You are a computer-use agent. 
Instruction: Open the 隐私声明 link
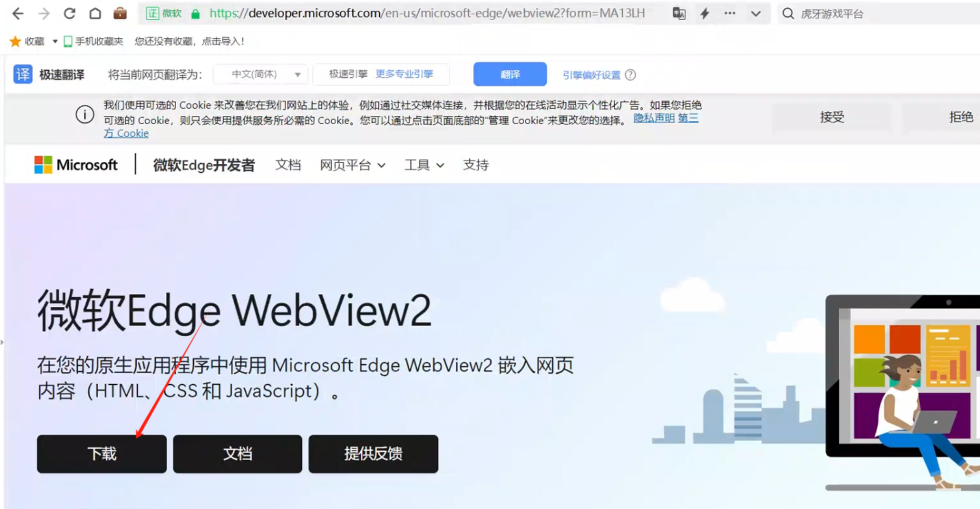[654, 118]
